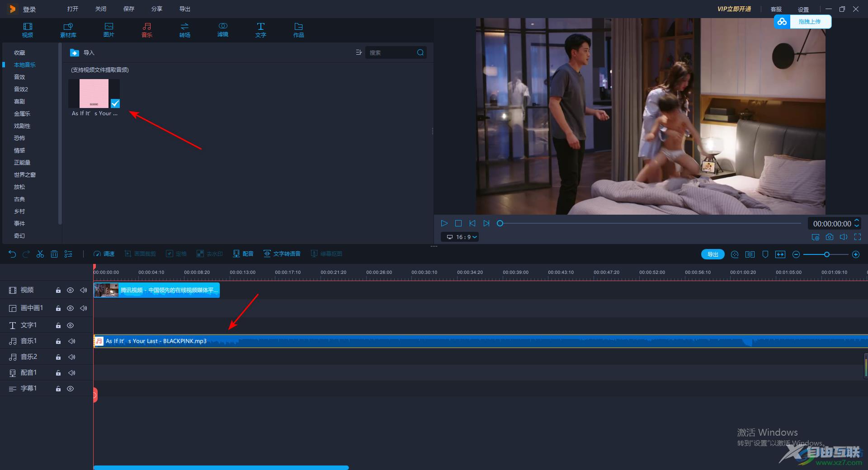This screenshot has width=868, height=470.
Task: Take a snapshot with the camera icon
Action: tap(829, 237)
